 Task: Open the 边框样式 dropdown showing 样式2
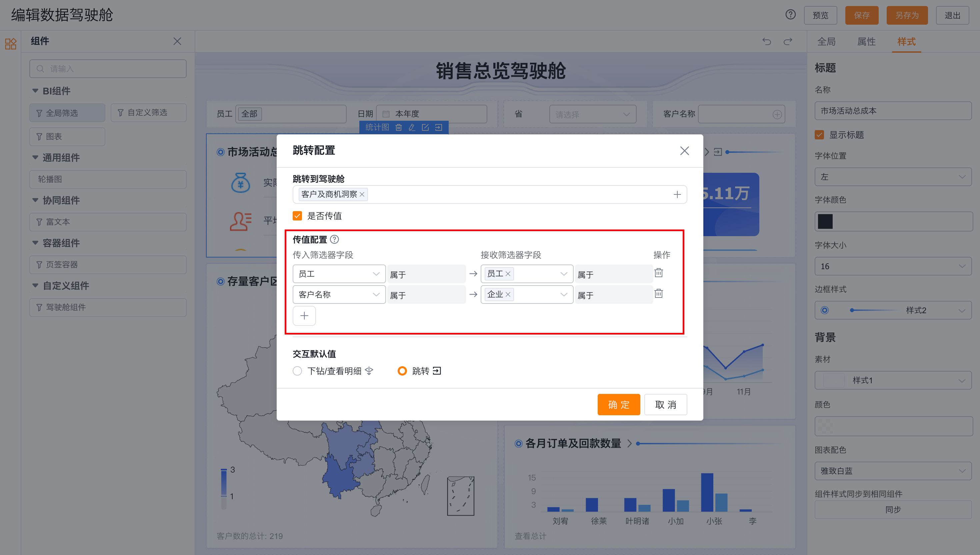click(x=893, y=310)
